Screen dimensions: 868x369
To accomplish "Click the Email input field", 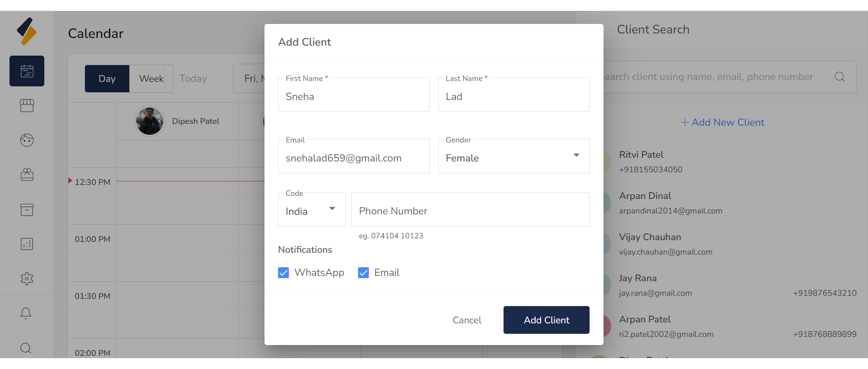I will tap(354, 158).
